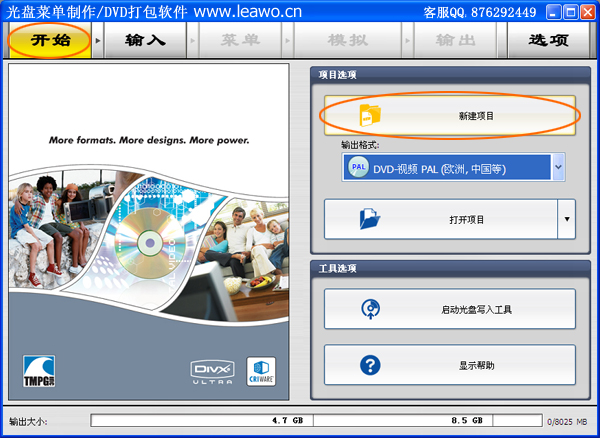Image resolution: width=600 pixels, height=438 pixels.
Task: Minimize the application window
Action: click(x=553, y=12)
